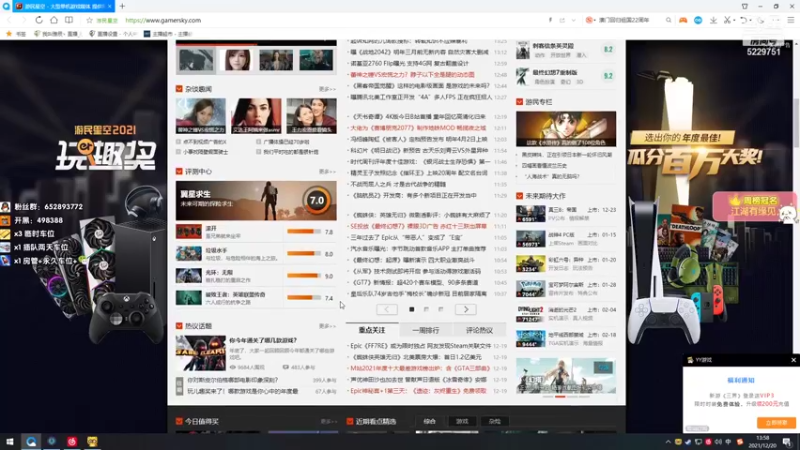Click the undo closed-tab arrow icon
This screenshot has height=450, width=800.
point(743,20)
